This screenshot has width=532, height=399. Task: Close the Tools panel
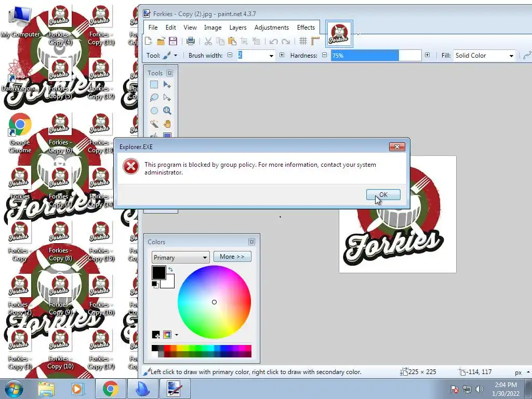pos(170,73)
